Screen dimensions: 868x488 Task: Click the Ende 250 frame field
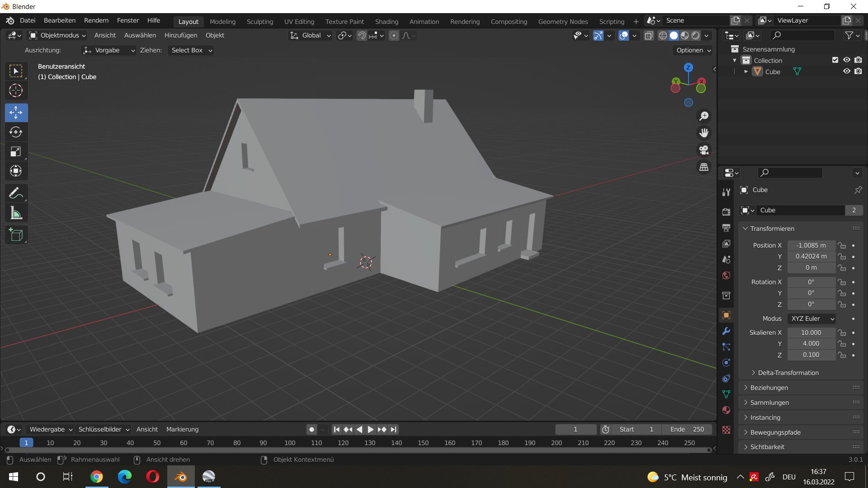pos(687,429)
